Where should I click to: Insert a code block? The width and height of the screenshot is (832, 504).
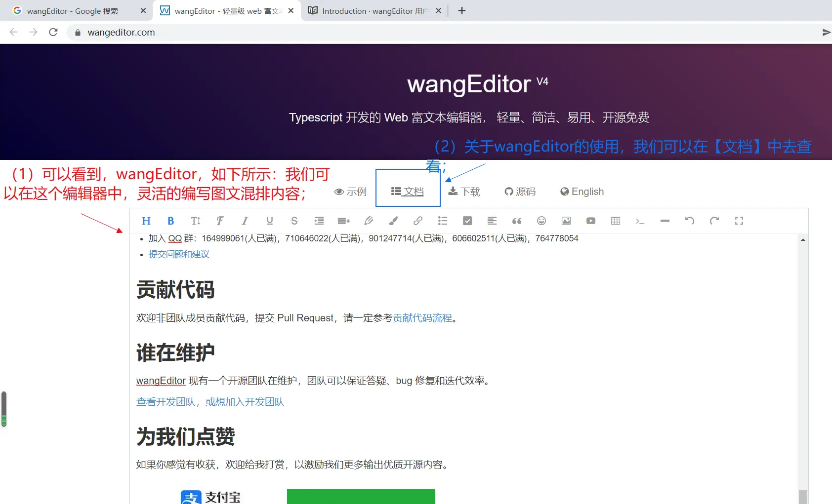640,221
